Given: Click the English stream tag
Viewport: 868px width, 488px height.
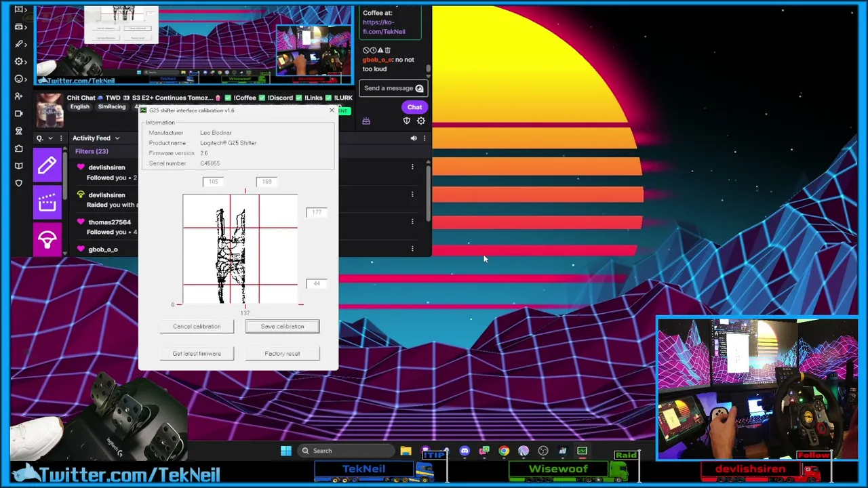Looking at the screenshot, I should point(79,107).
